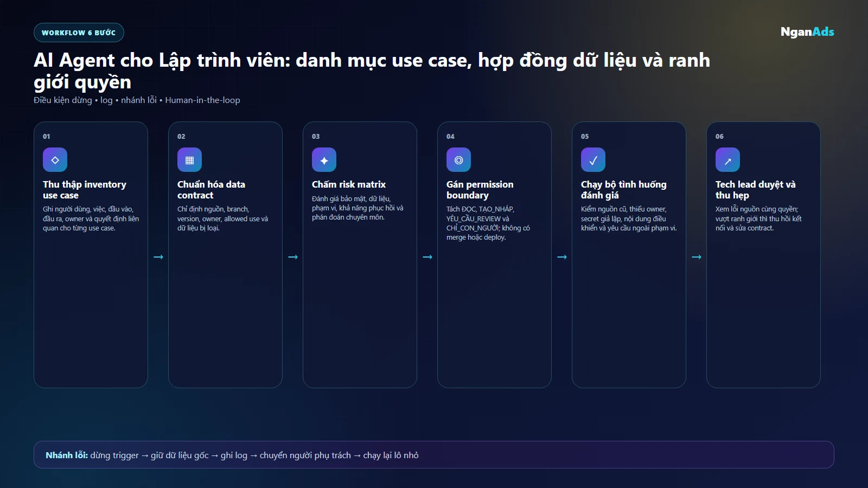868x488 pixels.
Task: Click description starting Đánh giá bảo mật
Action: (358, 208)
